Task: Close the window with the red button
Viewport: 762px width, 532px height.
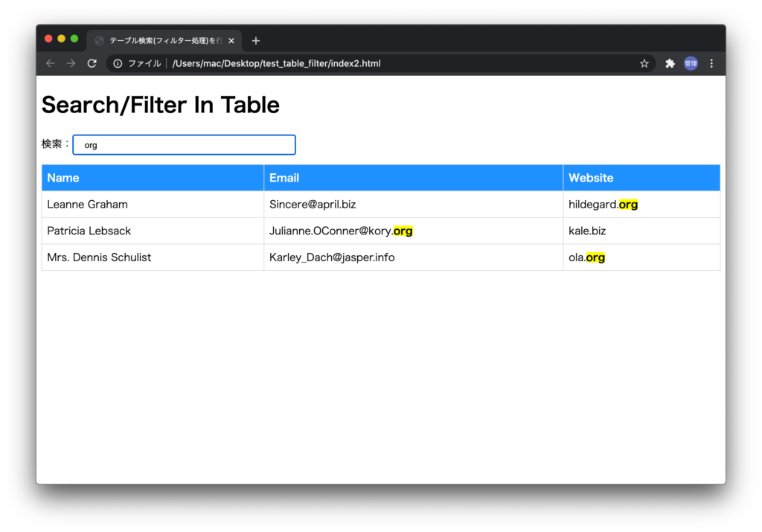Action: click(48, 39)
